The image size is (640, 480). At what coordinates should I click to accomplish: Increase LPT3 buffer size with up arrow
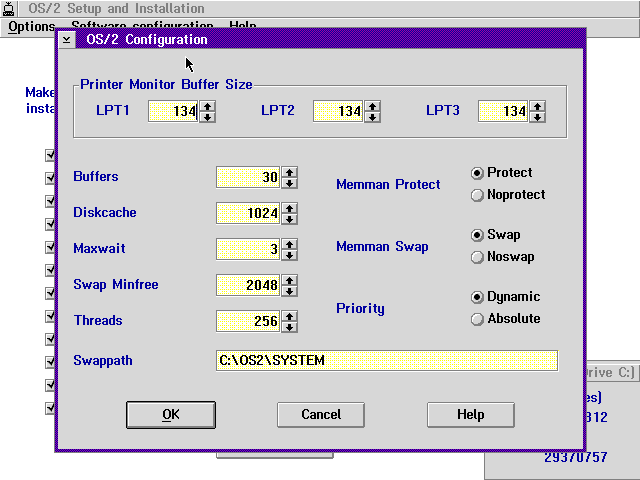(x=537, y=107)
